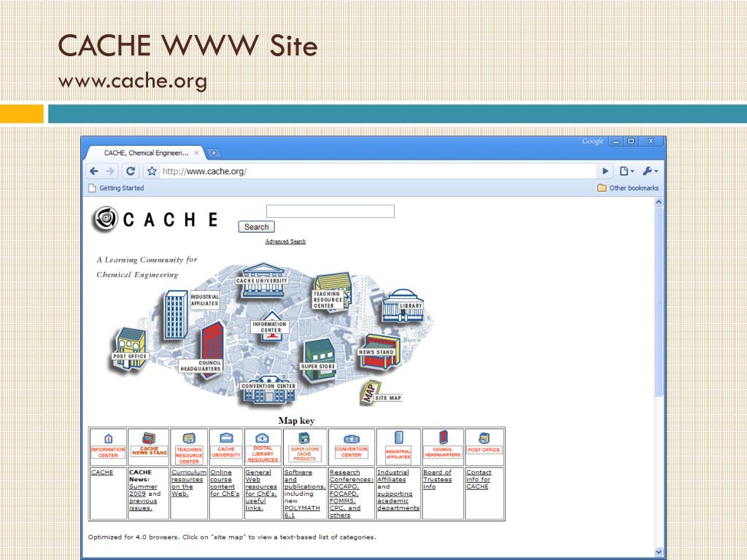The width and height of the screenshot is (747, 560).
Task: Click the browser forward arrow
Action: click(x=110, y=171)
